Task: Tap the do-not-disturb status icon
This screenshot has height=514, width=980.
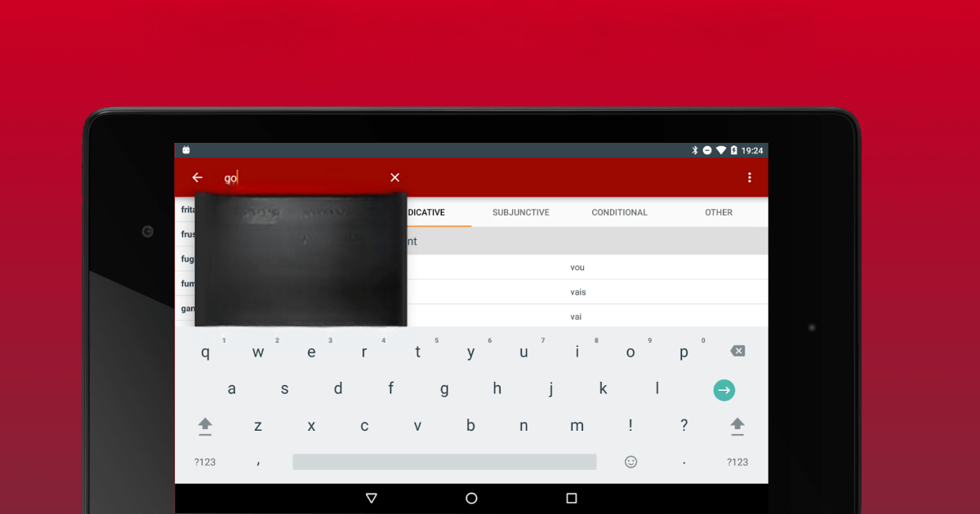Action: [707, 150]
